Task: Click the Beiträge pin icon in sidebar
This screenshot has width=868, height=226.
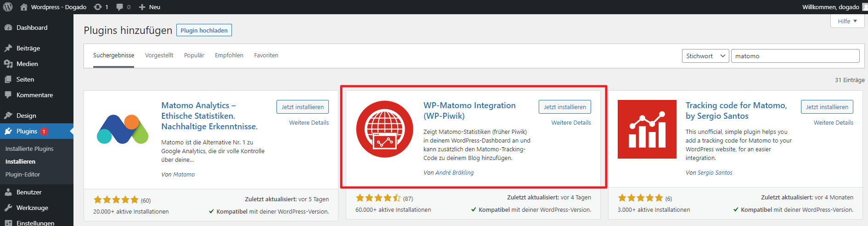Action: pyautogui.click(x=8, y=48)
